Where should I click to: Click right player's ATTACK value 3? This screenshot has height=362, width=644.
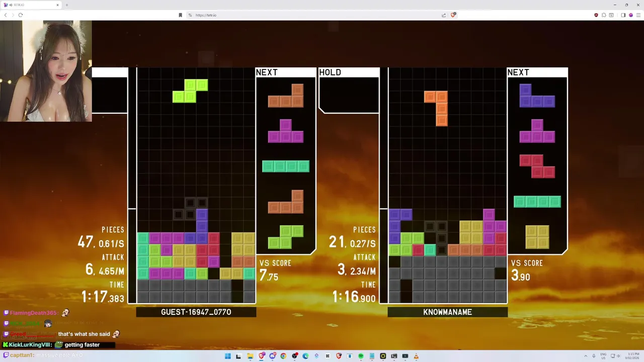point(341,269)
